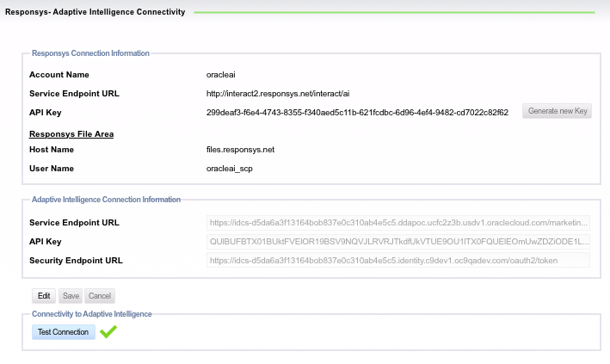This screenshot has height=364, width=610.
Task: Click the Responsys Connection Information section title
Action: tap(90, 53)
